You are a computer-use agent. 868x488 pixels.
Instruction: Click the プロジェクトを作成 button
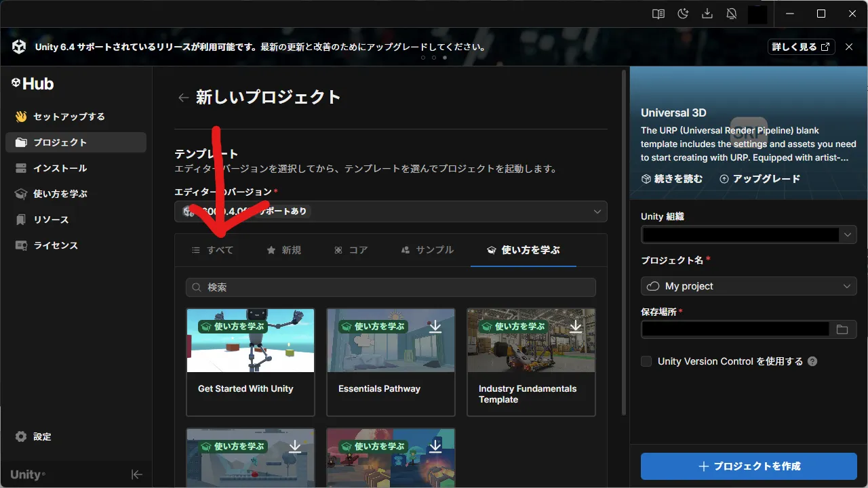748,466
